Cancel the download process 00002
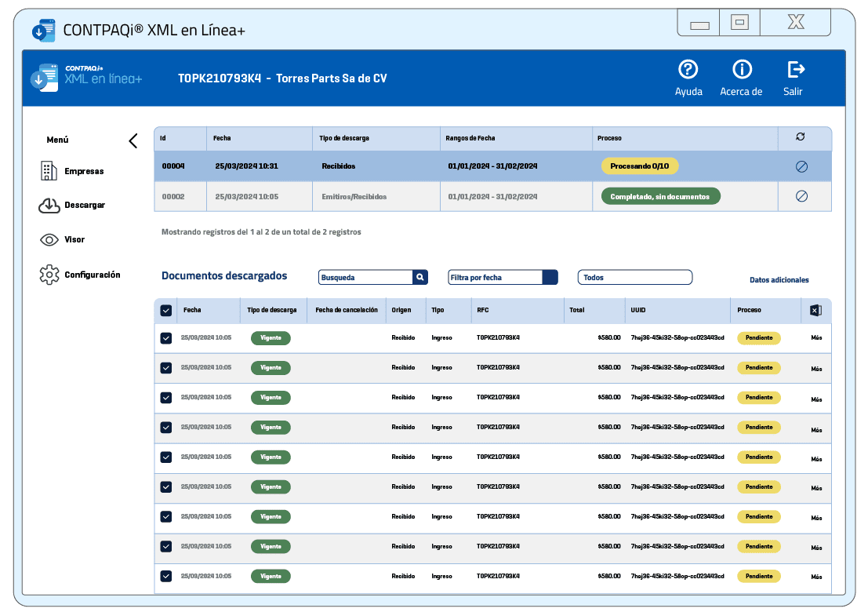This screenshot has height=612, width=868. 801,196
